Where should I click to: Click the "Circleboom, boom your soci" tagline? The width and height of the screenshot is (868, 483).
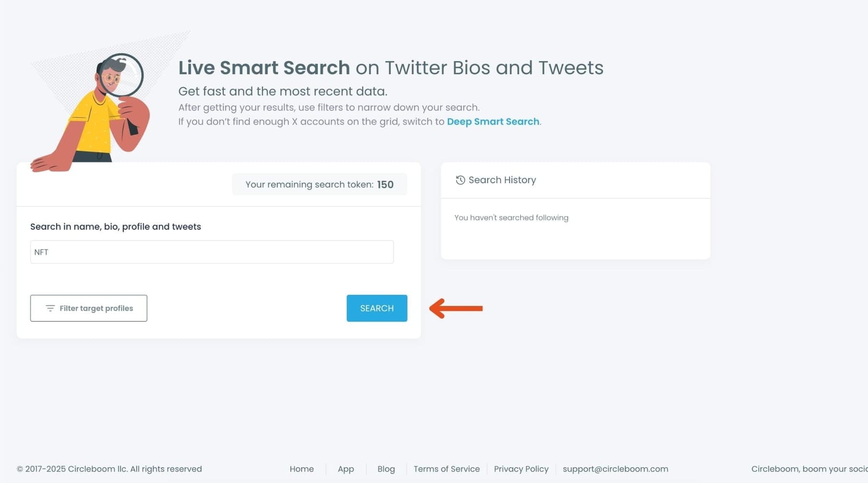(x=809, y=469)
